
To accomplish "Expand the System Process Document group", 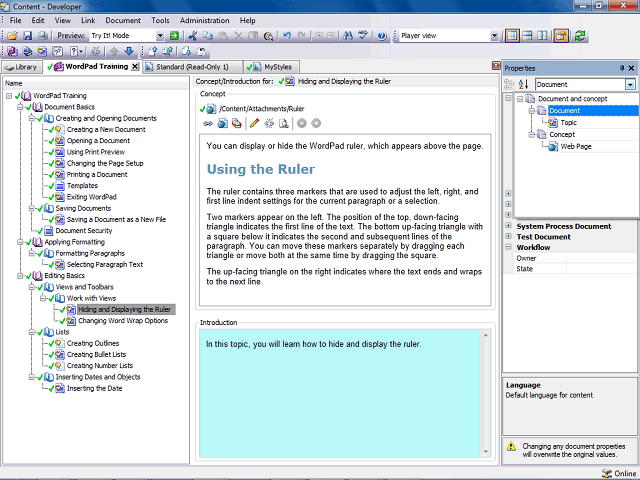I will [508, 225].
